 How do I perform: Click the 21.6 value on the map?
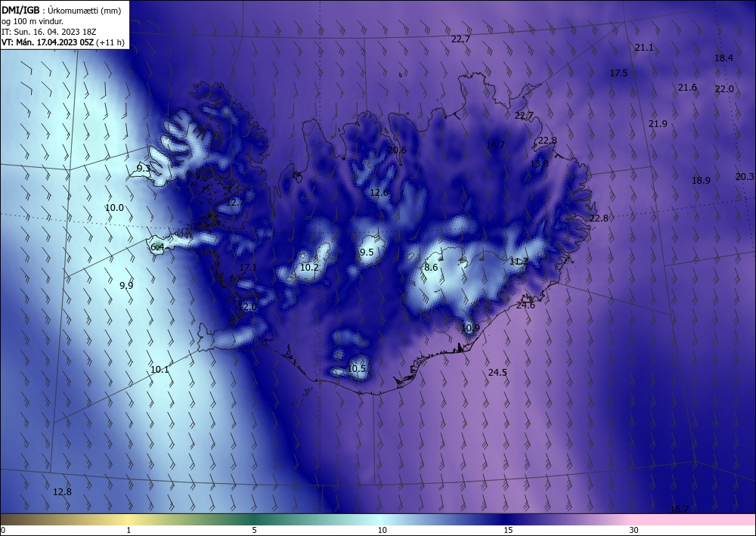tap(687, 88)
